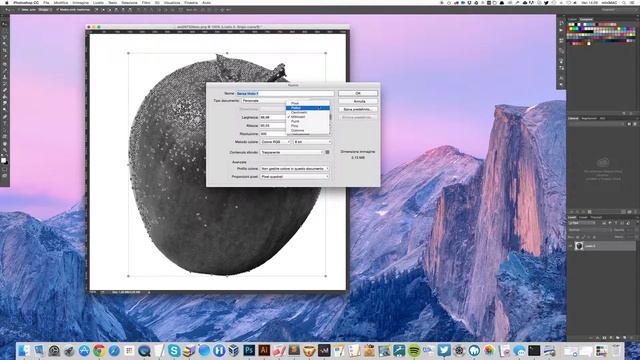Image resolution: width=640 pixels, height=360 pixels.
Task: Open Twitter from the Dock
Action: coord(444,350)
